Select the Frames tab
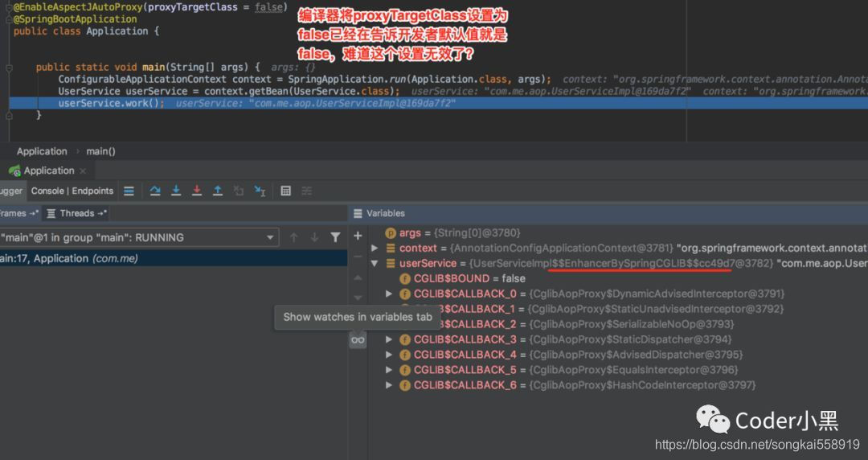The width and height of the screenshot is (868, 460). 18,213
